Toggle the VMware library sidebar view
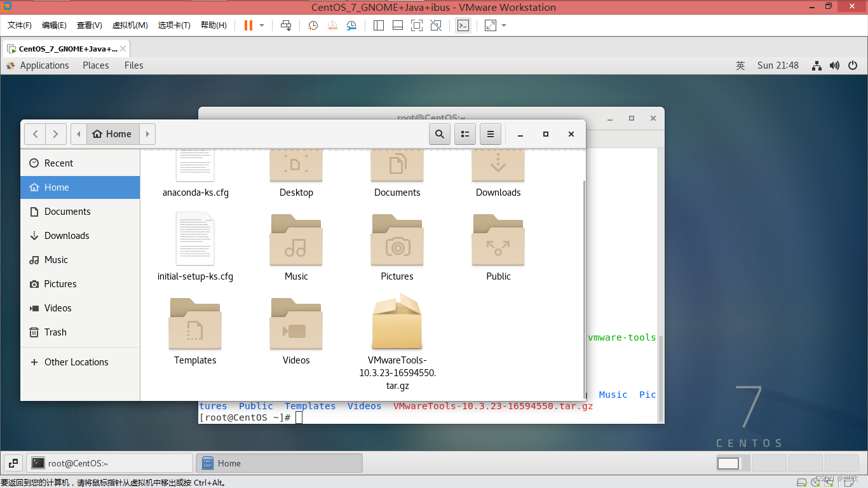The width and height of the screenshot is (868, 488). click(x=379, y=25)
